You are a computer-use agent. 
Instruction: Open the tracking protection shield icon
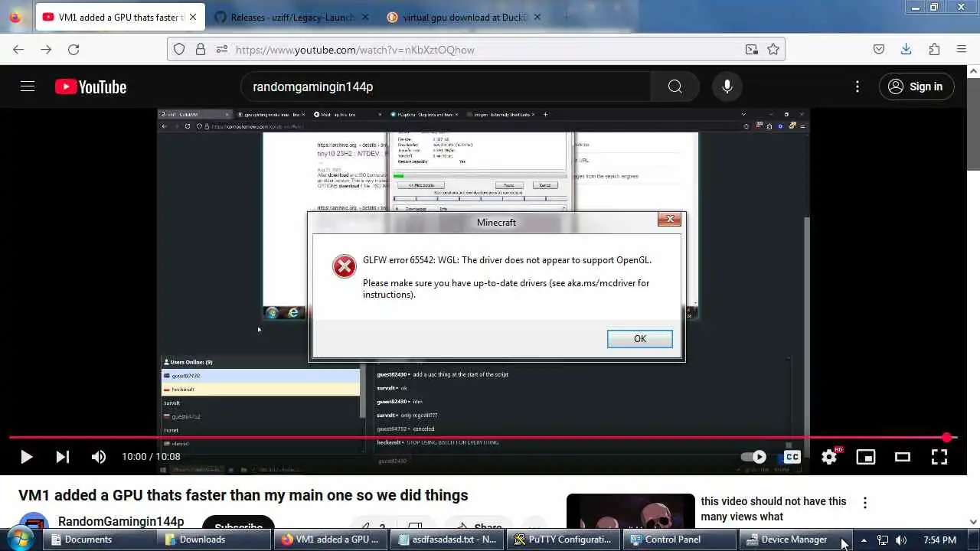tap(179, 50)
